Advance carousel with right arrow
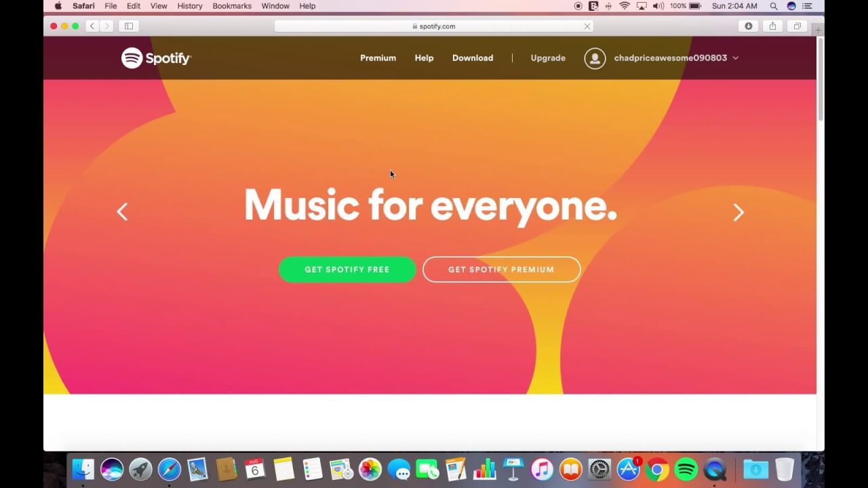Viewport: 868px width, 488px height. point(738,212)
